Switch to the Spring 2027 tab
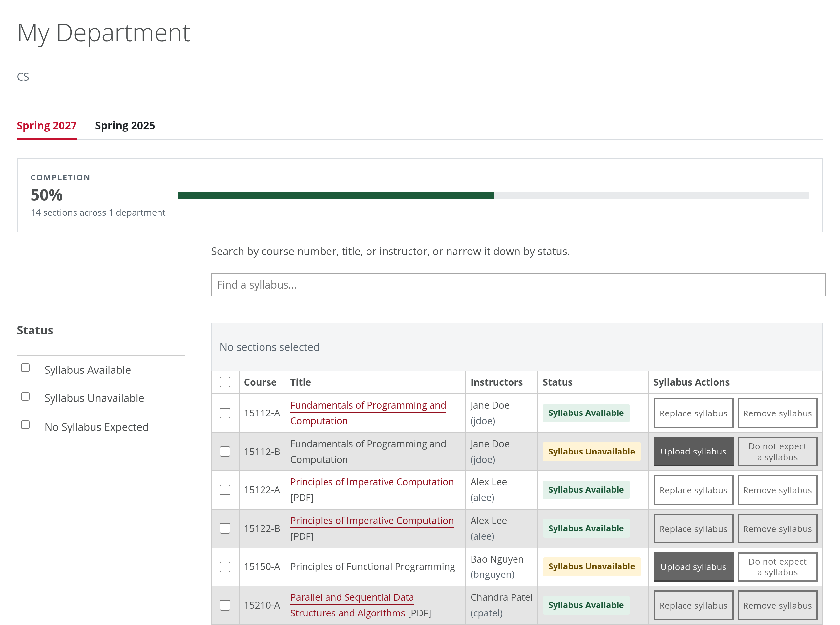This screenshot has height=625, width=840. (47, 126)
